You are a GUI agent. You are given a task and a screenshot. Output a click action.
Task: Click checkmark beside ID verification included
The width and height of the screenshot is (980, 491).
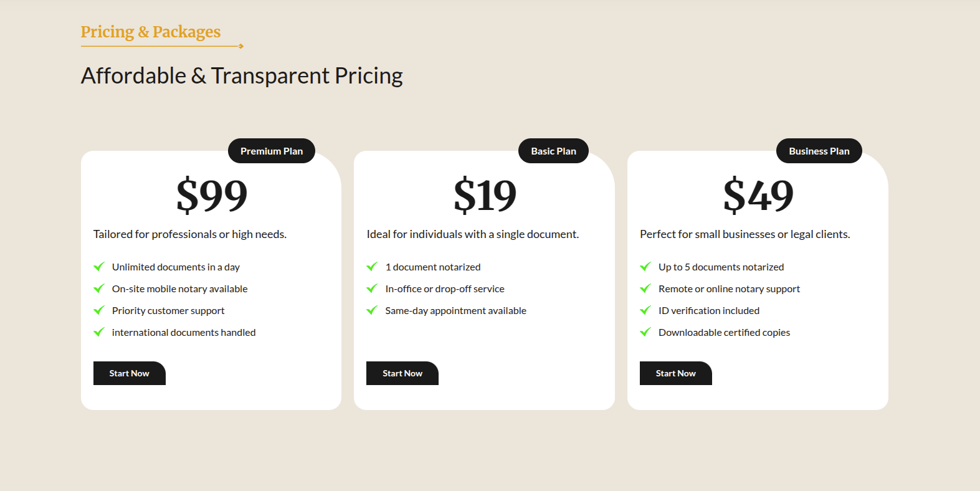(x=645, y=310)
